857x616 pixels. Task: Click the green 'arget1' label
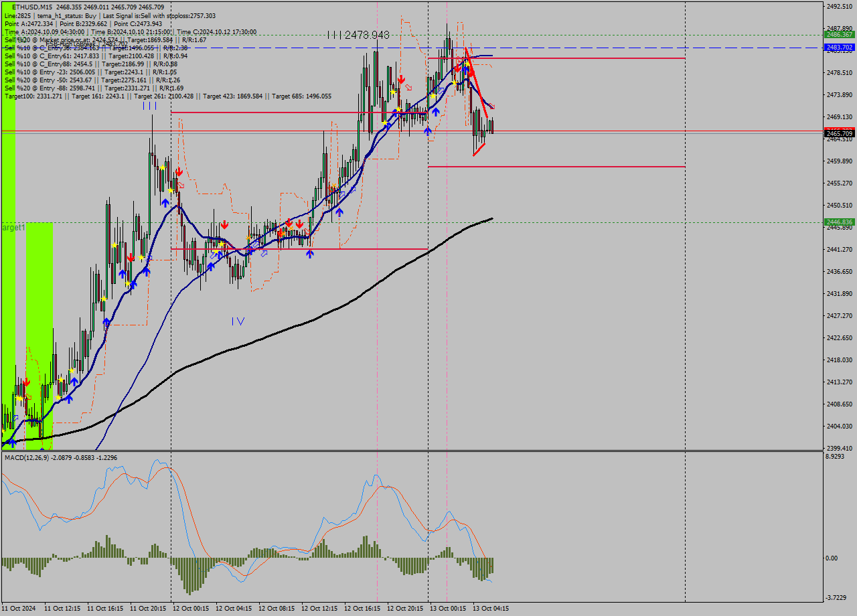coord(13,228)
